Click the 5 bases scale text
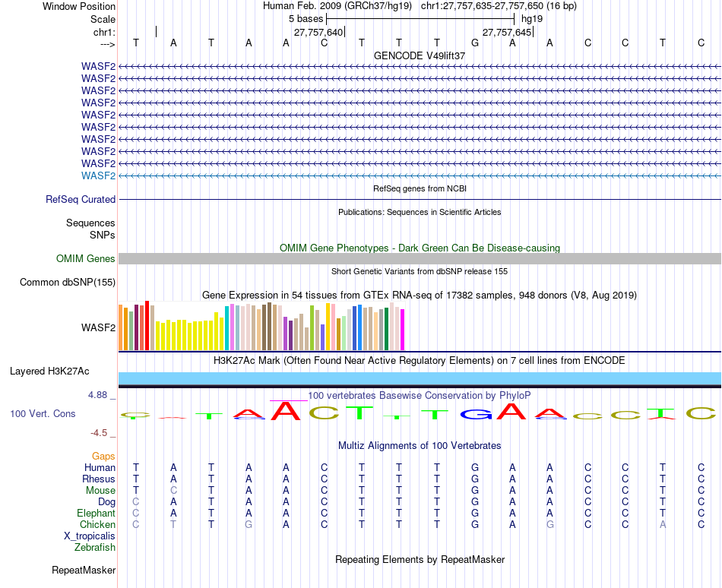722x588 pixels. tap(306, 19)
